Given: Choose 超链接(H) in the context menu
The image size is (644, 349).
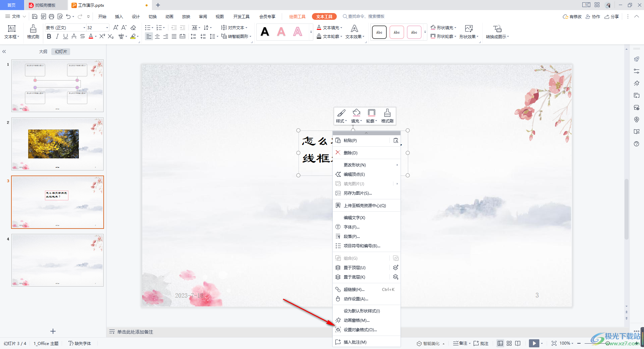Looking at the screenshot, I should pos(366,290).
